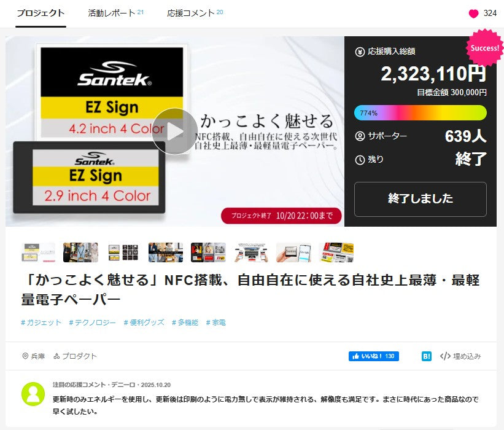Click the #家電 hashtag link
Viewport: 504px width, 430px height.
tap(216, 322)
